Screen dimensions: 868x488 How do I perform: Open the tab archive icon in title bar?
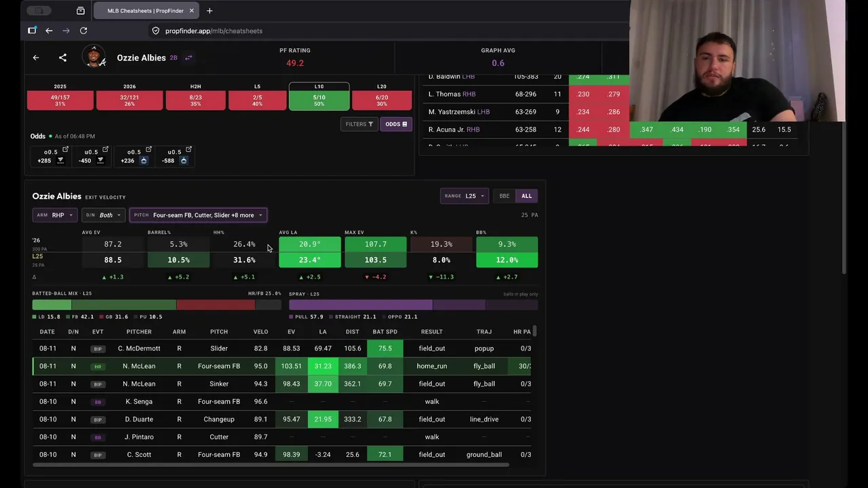(x=81, y=11)
